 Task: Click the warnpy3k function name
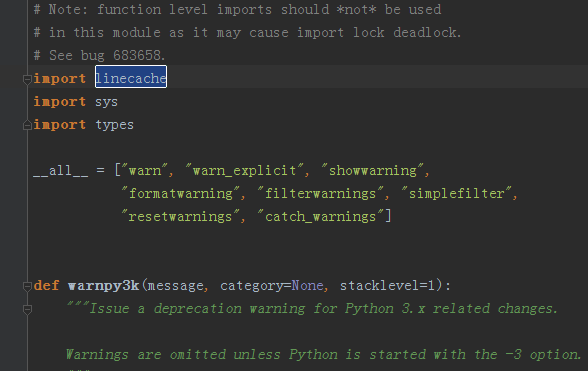[x=104, y=286]
